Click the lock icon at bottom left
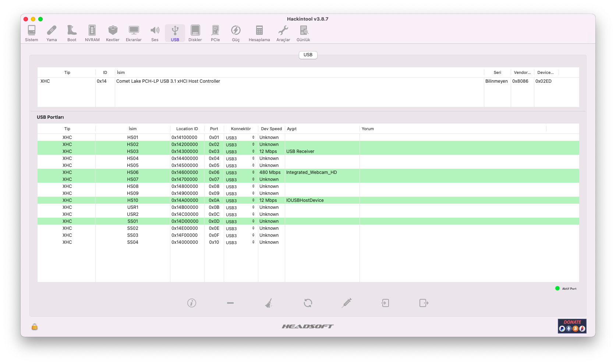This screenshot has width=616, height=364. coord(35,326)
